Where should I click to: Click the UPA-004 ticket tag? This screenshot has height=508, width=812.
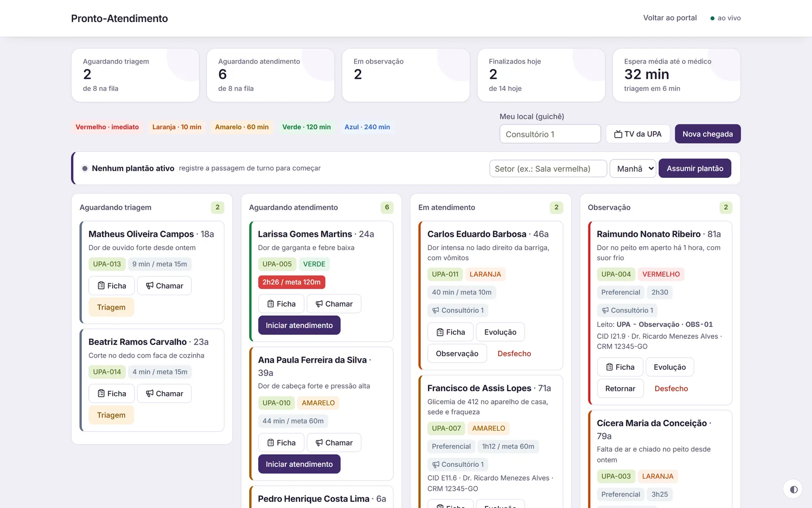616,274
